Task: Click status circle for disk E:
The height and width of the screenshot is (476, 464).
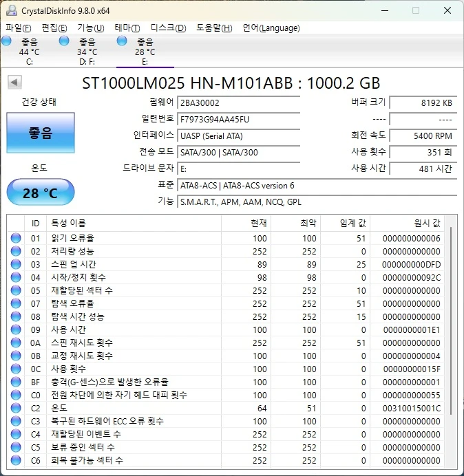Action: 122,41
